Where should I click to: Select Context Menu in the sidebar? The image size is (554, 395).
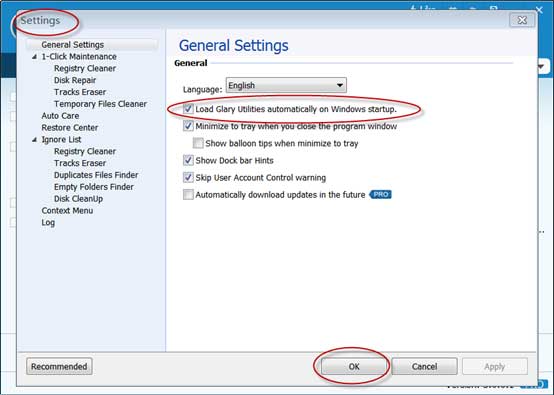(x=67, y=210)
